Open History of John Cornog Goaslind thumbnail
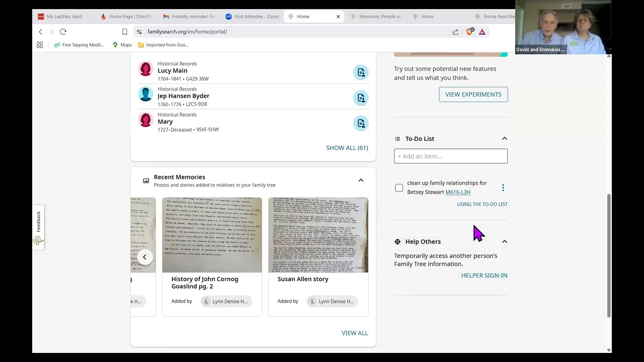 212,235
